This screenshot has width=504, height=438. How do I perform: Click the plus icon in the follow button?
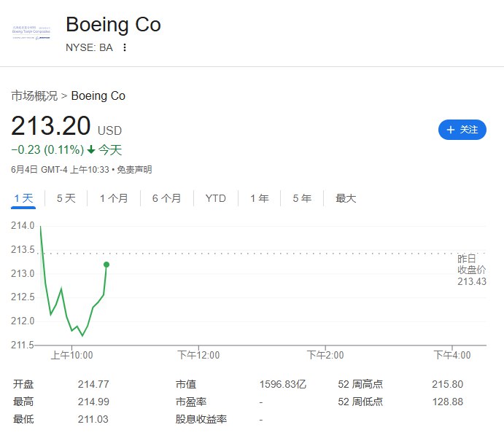coord(451,130)
